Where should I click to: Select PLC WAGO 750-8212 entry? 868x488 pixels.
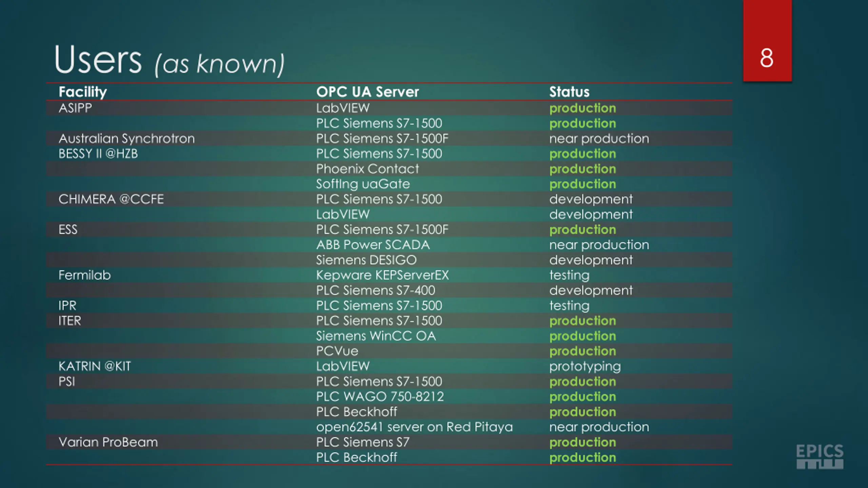coord(380,396)
